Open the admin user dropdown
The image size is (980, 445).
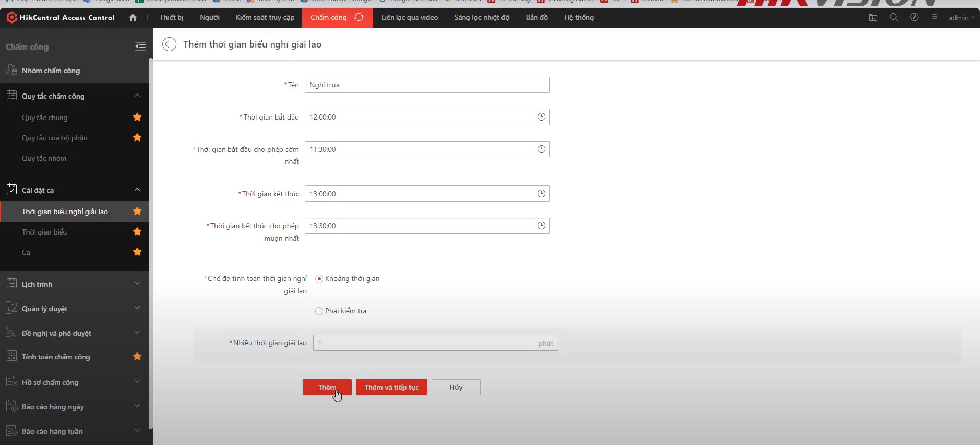[961, 18]
